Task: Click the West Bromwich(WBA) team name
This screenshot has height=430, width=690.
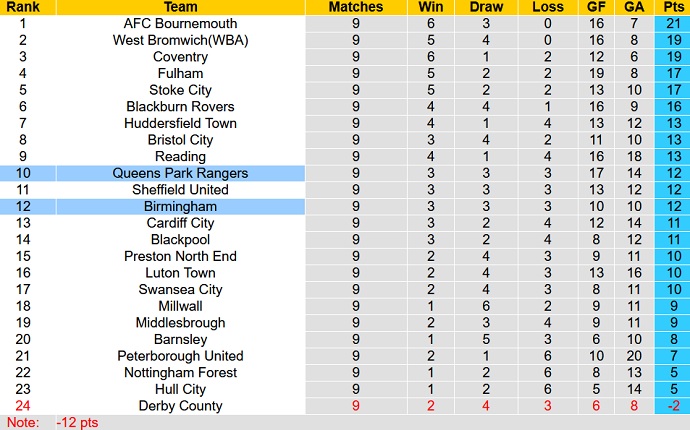Action: 180,40
